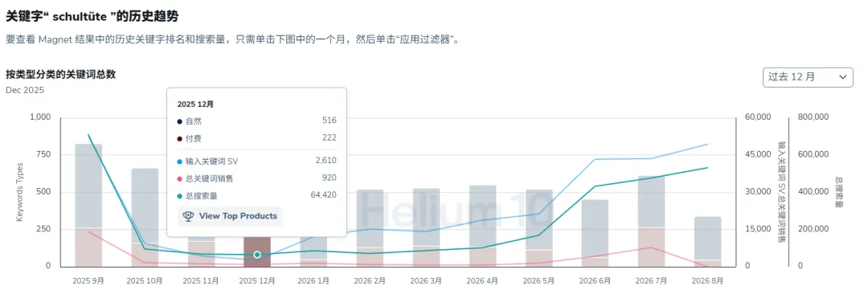This screenshot has width=868, height=294.
Task: Click the 222 paid count value
Action: point(330,137)
